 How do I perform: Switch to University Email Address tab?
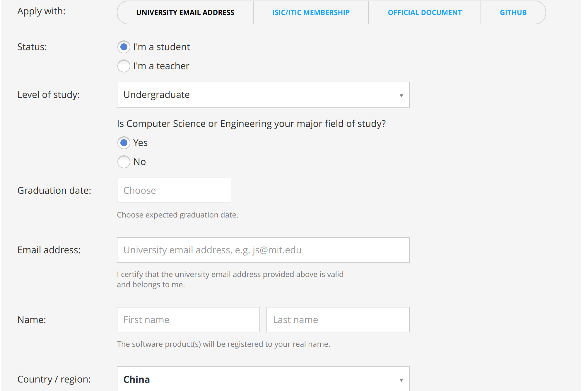[x=185, y=13]
